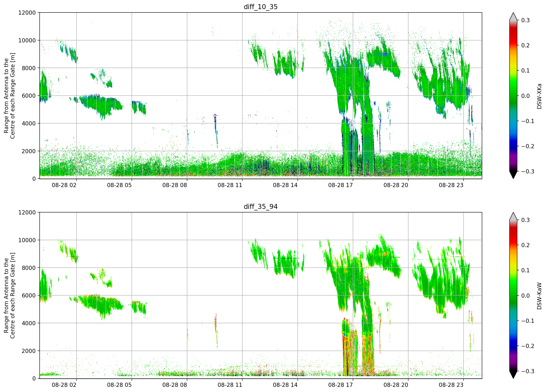The height and width of the screenshot is (392, 546).
Task: Select the DSW-KaW colorbar label
Action: click(x=539, y=296)
